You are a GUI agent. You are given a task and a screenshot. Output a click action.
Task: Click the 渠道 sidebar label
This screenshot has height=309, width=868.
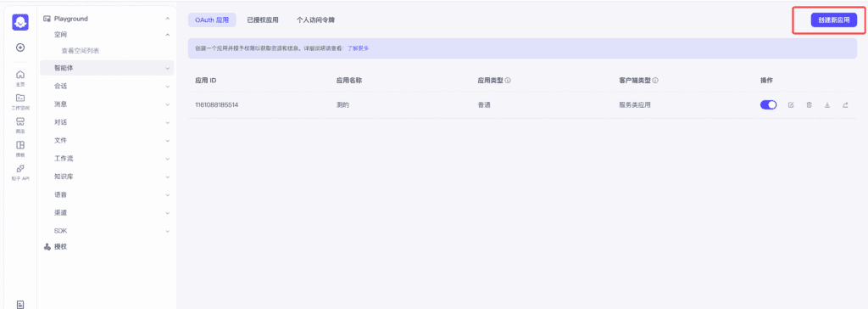(61, 213)
